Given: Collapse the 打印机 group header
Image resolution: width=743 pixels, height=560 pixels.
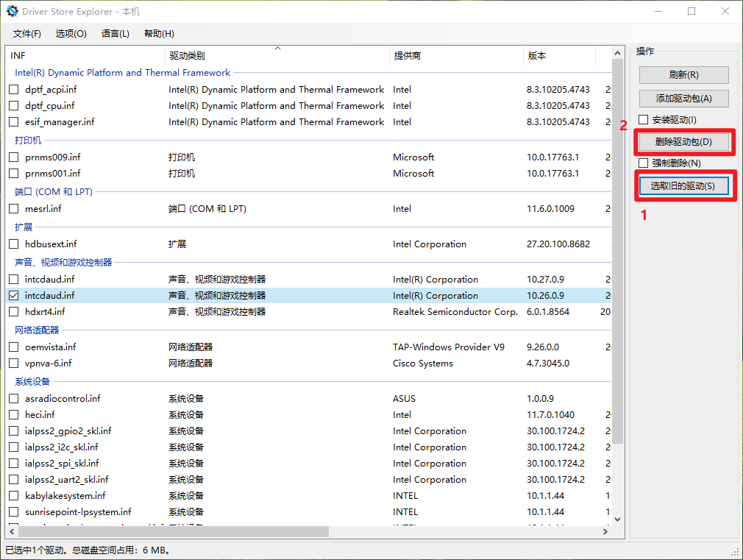Looking at the screenshot, I should coord(28,140).
